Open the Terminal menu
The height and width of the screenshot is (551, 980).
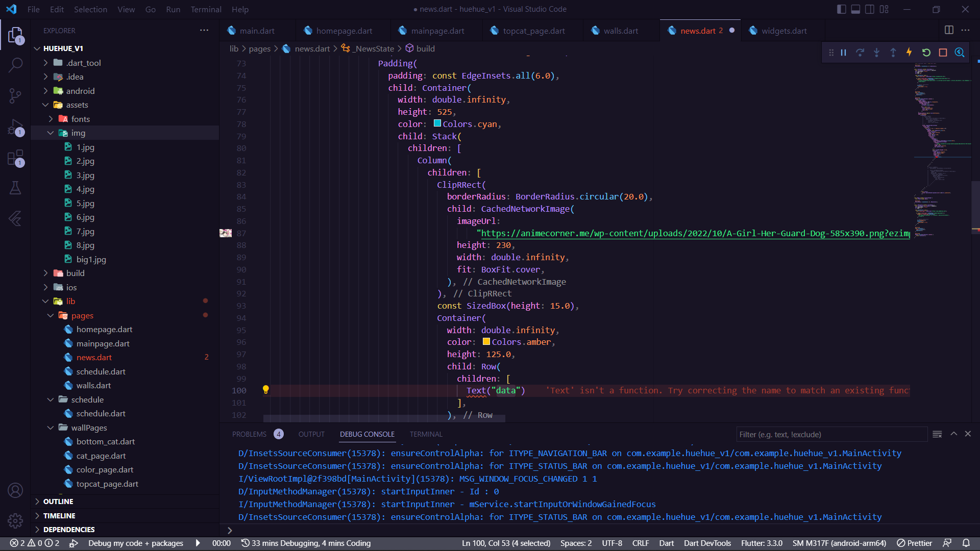tap(206, 9)
